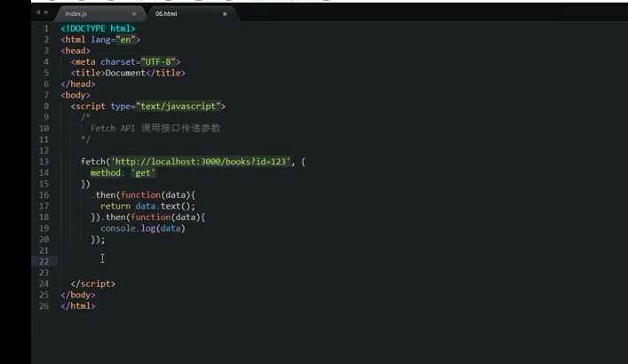Click the next tab arrow
Image resolution: width=628 pixels, height=364 pixels.
point(46,12)
